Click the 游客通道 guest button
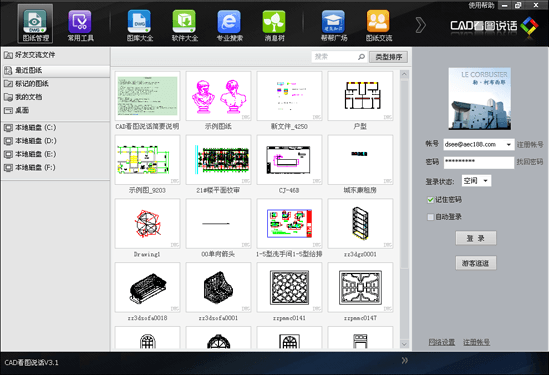 click(x=475, y=263)
